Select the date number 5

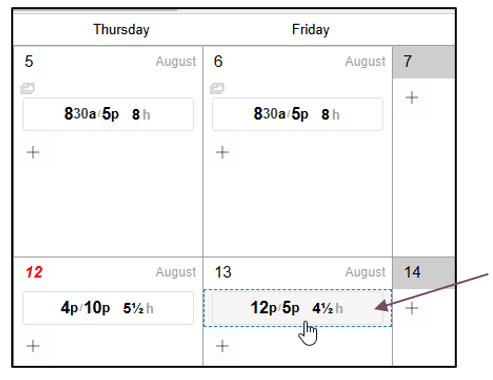coord(29,61)
